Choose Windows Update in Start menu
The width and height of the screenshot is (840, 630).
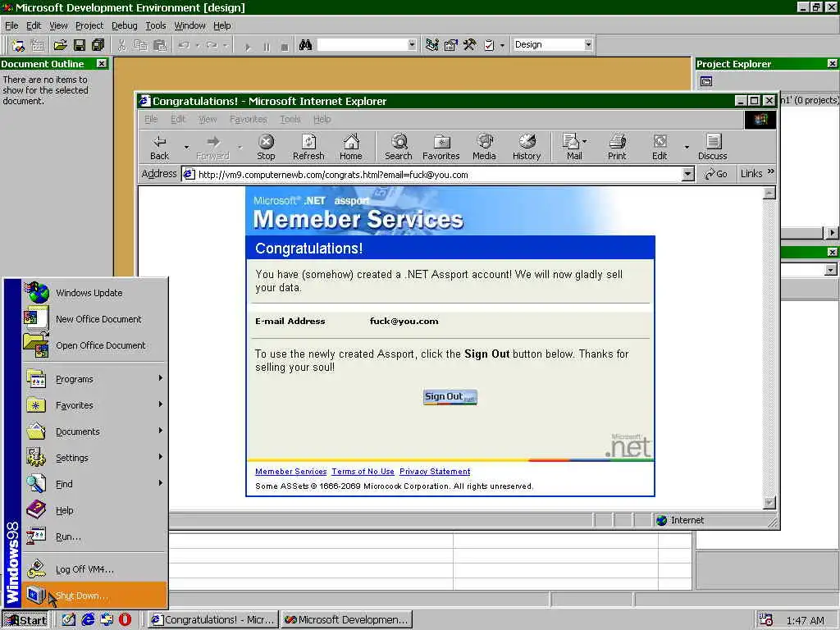(x=94, y=293)
